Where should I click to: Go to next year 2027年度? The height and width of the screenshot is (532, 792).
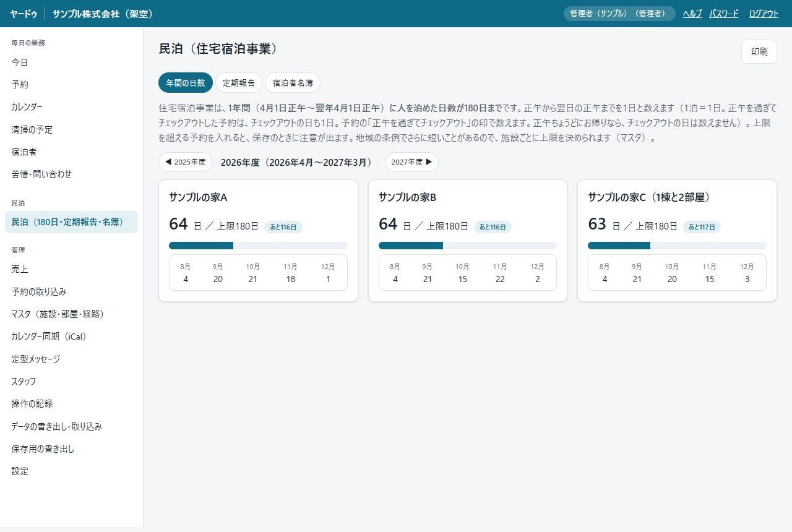point(412,162)
